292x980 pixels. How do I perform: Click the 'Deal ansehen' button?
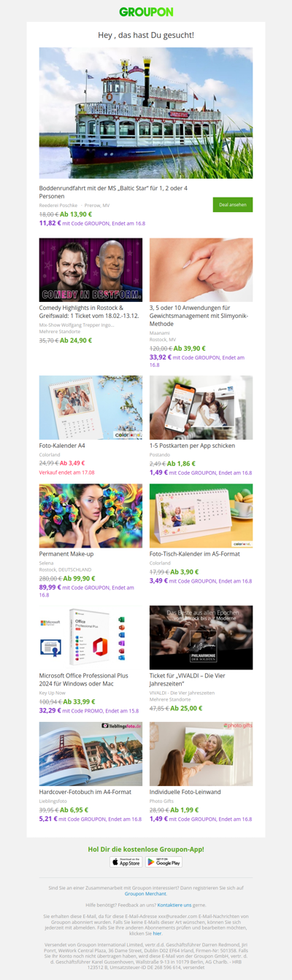coord(233,205)
